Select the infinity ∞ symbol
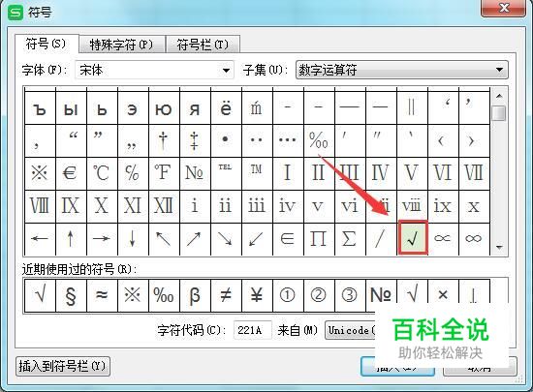The image size is (533, 392). pyautogui.click(x=474, y=239)
